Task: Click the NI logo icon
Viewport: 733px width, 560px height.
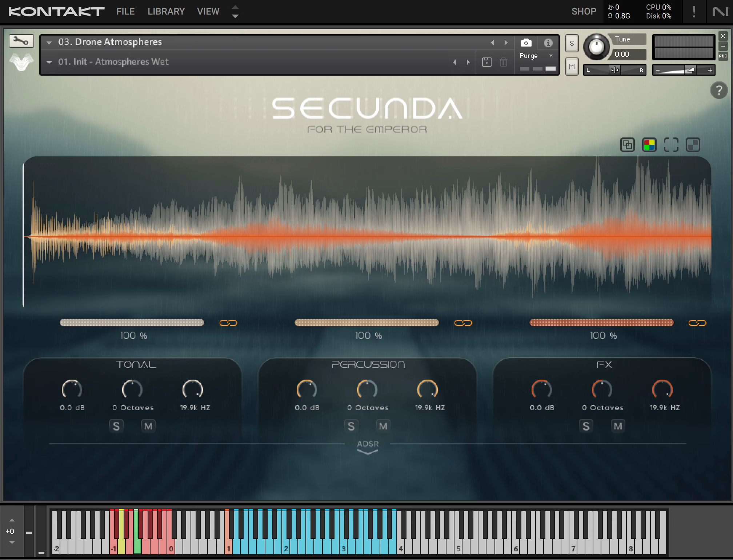Action: tap(720, 12)
